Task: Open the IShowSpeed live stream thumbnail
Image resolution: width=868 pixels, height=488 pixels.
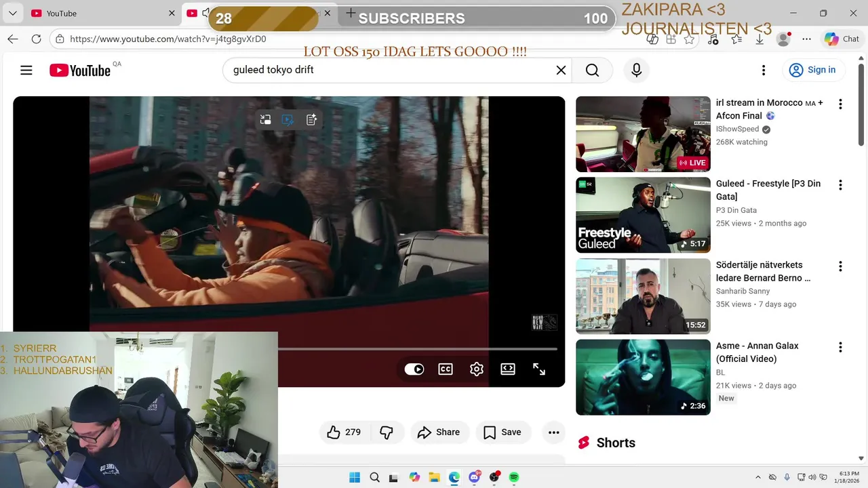Action: click(643, 134)
